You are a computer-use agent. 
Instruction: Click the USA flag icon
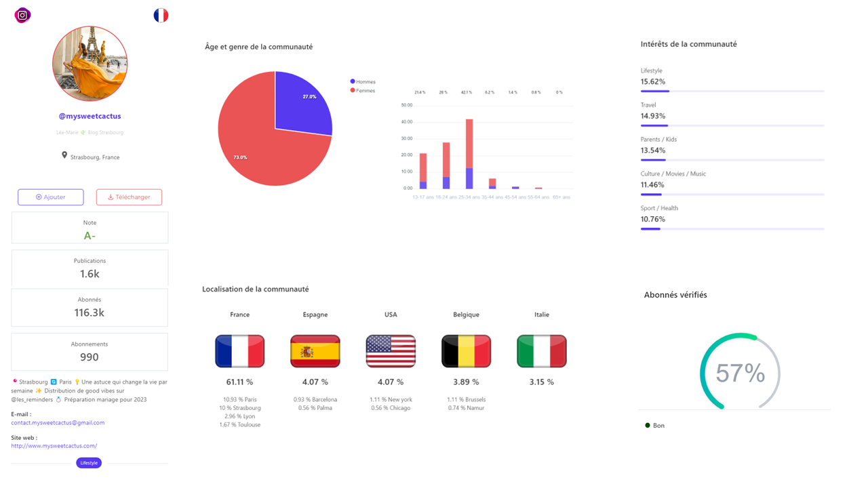click(x=391, y=350)
